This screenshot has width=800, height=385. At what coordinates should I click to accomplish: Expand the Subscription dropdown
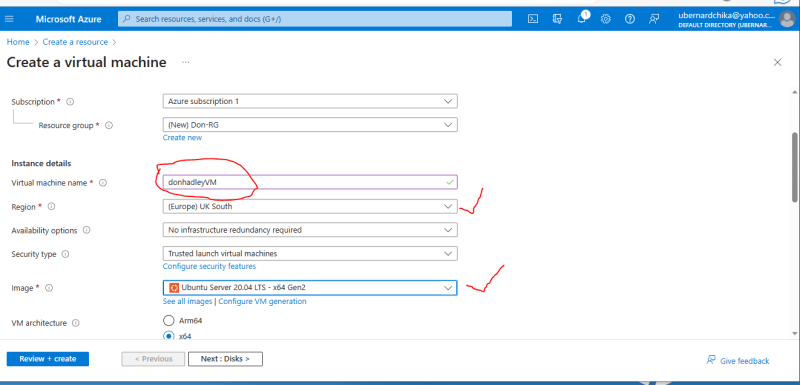[310, 101]
